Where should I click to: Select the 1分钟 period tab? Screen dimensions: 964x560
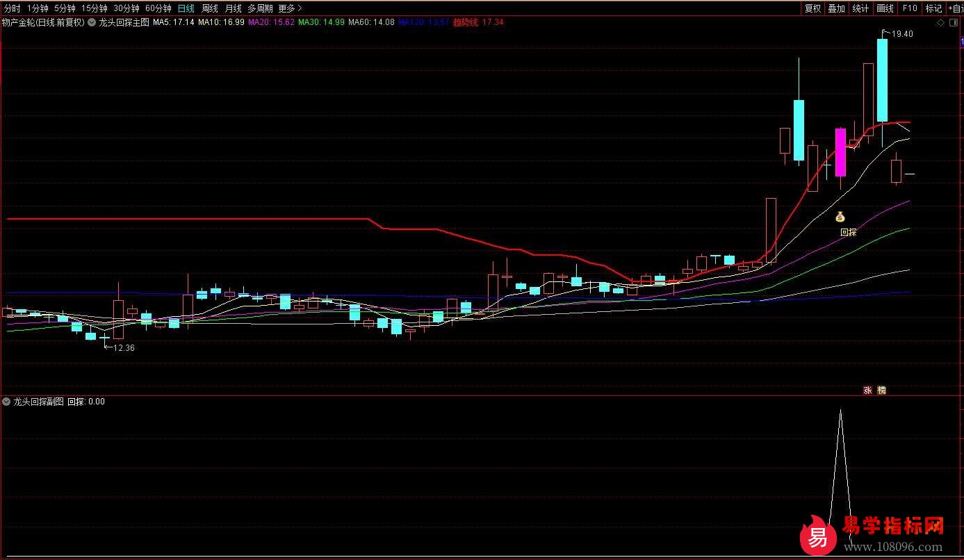coord(38,8)
